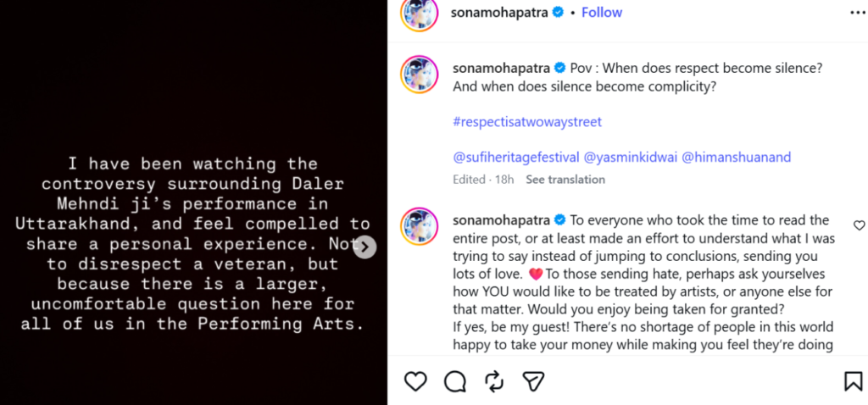This screenshot has width=868, height=405.
Task: Click the caption's profile avatar
Action: click(x=420, y=75)
